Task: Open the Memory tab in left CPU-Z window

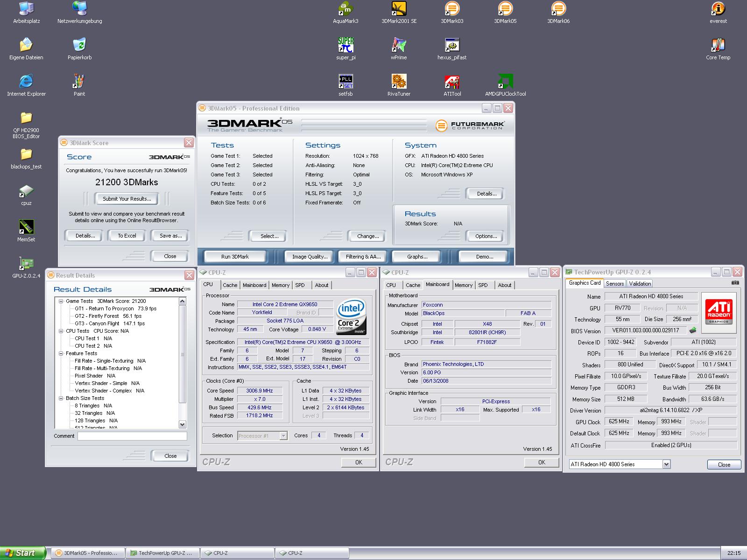Action: click(280, 285)
